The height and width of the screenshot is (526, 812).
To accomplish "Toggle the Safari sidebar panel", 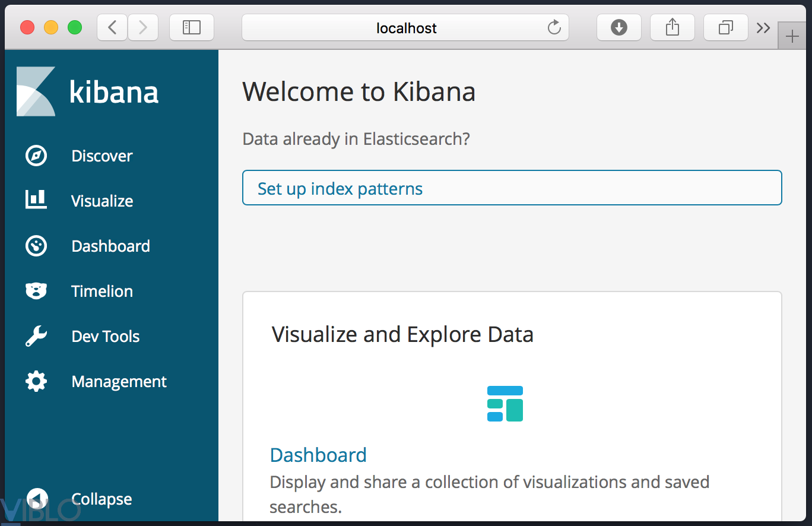I will 192,28.
